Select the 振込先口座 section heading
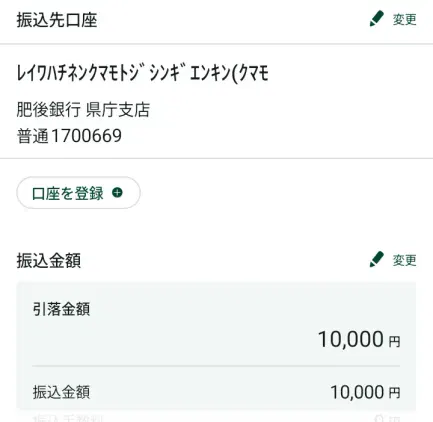The image size is (433, 422). (57, 20)
